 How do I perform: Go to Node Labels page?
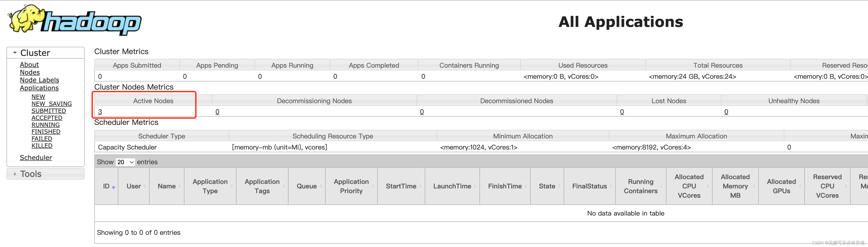39,80
